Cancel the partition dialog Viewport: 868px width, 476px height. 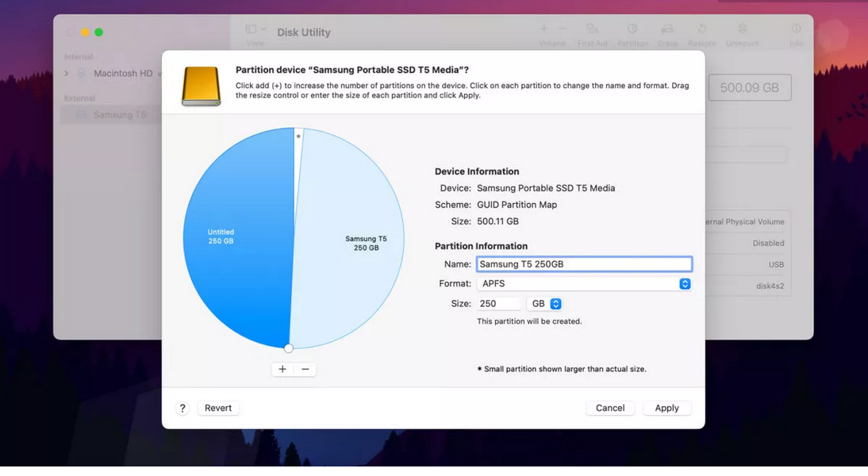610,408
